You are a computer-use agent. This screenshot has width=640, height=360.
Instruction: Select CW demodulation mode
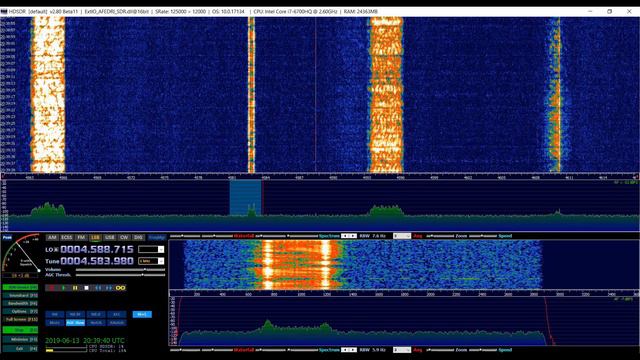pyautogui.click(x=124, y=237)
